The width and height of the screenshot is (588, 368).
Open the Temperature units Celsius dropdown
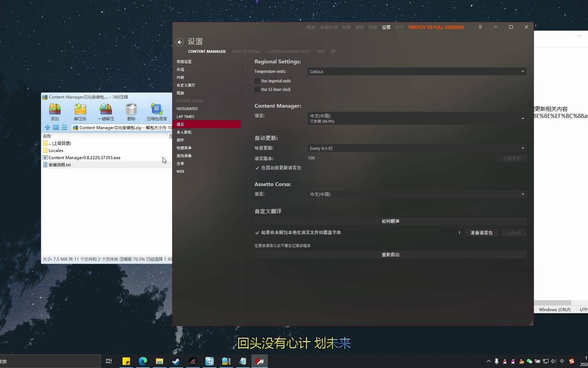(x=417, y=72)
